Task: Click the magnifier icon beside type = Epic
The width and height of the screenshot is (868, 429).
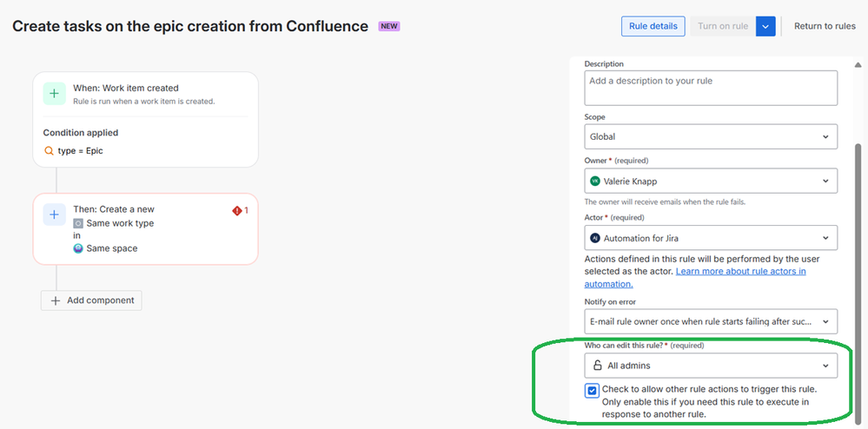Action: (x=49, y=150)
